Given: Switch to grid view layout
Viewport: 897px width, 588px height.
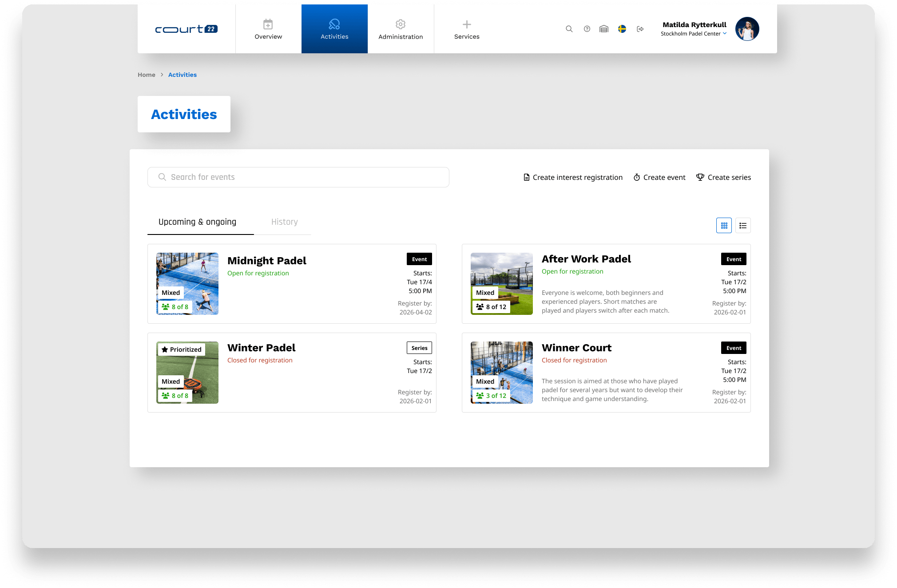Looking at the screenshot, I should [724, 226].
